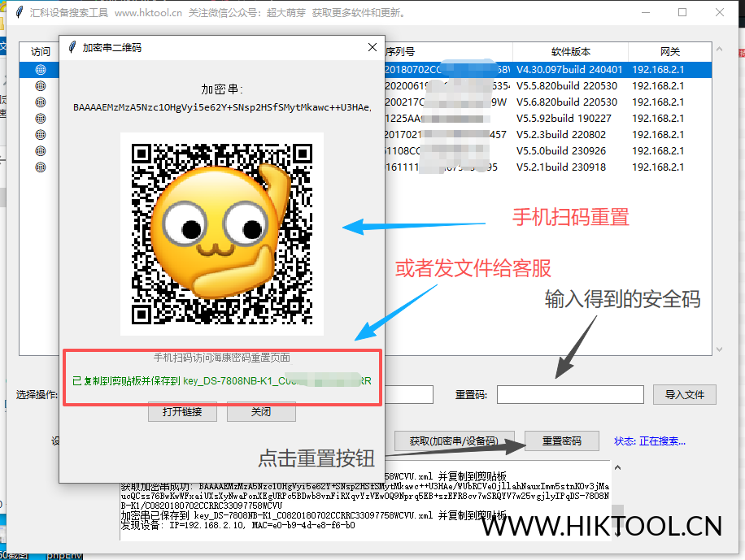Select version cell V5.2.3build 220802
Screen dimensions: 745x560
tap(561, 134)
